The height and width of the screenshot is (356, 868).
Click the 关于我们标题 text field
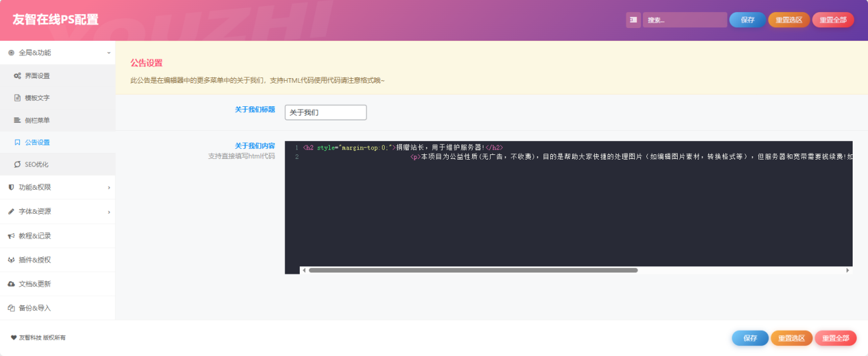point(325,113)
